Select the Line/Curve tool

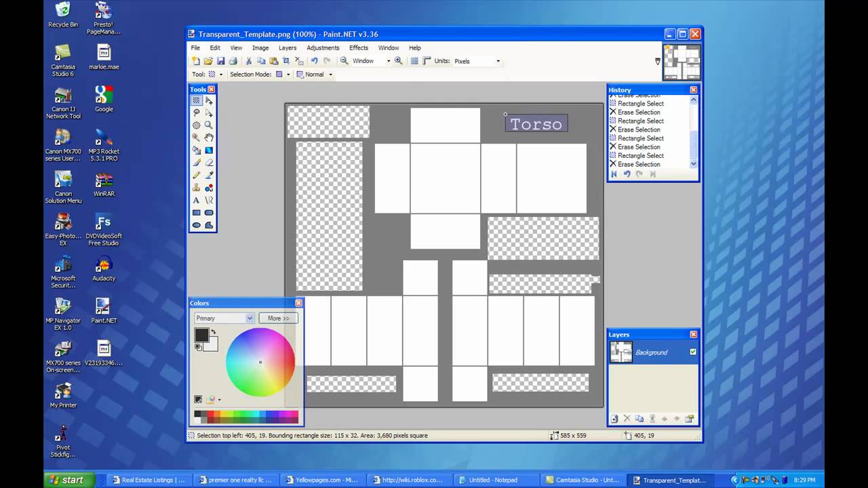(209, 200)
